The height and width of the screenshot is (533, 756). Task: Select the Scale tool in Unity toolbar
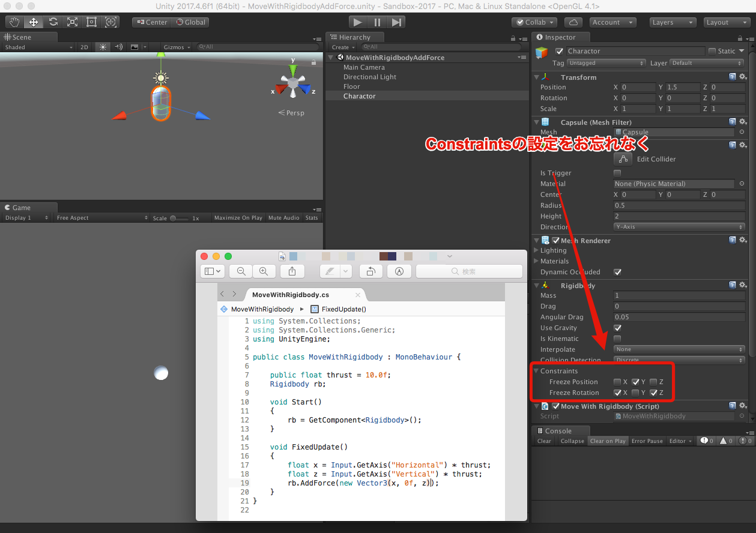72,22
